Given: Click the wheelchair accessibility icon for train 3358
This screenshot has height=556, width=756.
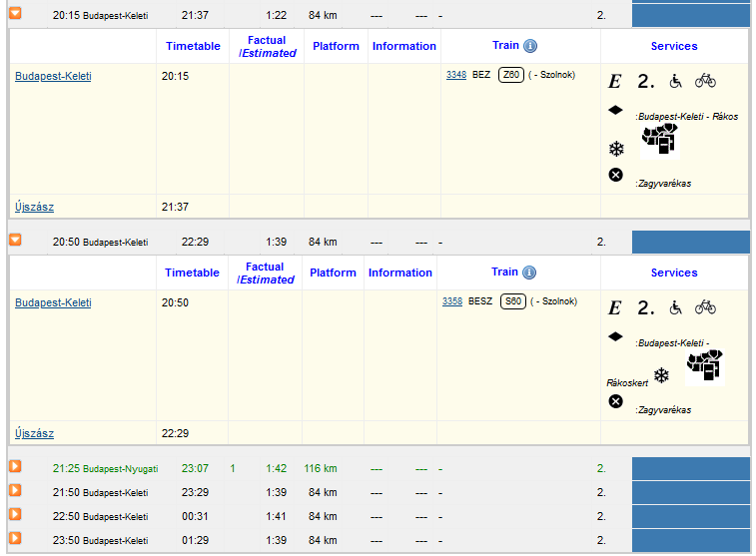Looking at the screenshot, I should (676, 307).
